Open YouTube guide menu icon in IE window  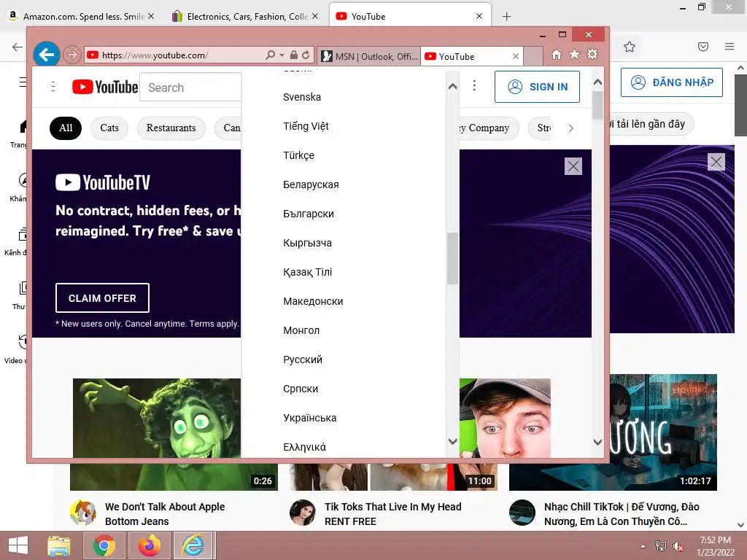[x=53, y=87]
